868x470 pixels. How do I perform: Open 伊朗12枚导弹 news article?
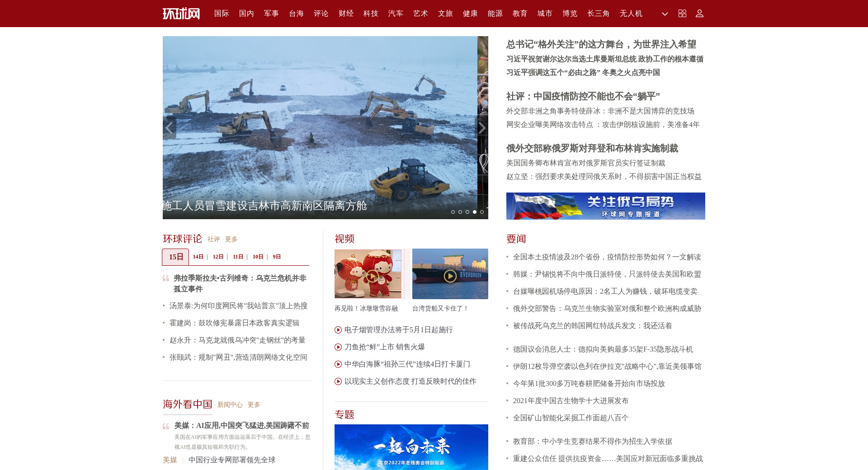click(x=607, y=367)
